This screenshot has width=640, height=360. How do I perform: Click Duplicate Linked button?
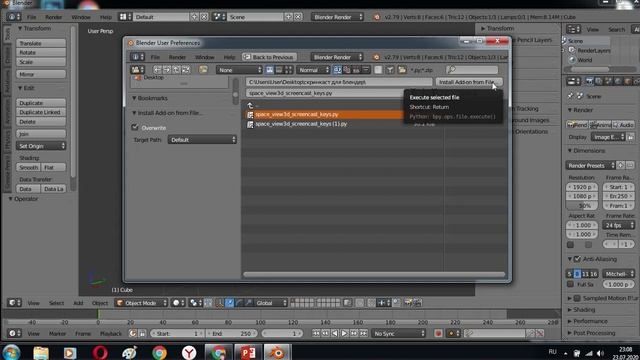pos(41,112)
